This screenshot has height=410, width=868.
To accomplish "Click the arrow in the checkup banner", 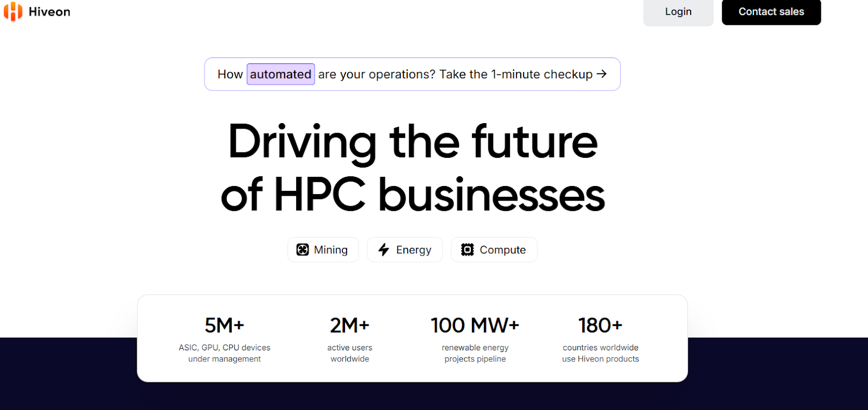I will point(602,74).
